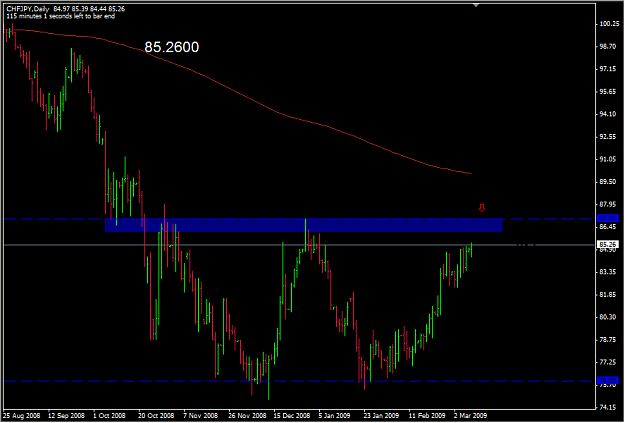Screen dimensions: 625x423
Task: Select the dashed blue line at 76.00
Action: coord(297,381)
